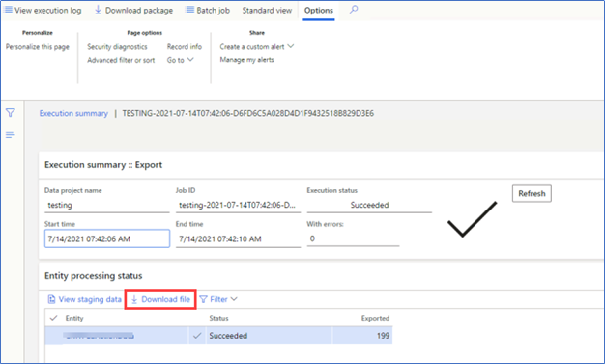Screen dimensions: 605x364
Task: Toggle the select-all checkmark in grid header
Action: click(x=53, y=318)
